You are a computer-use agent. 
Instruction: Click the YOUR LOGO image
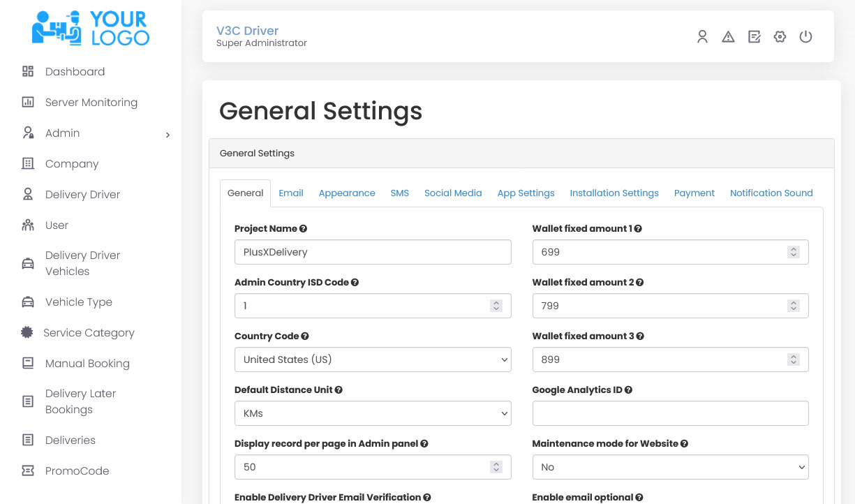click(91, 29)
